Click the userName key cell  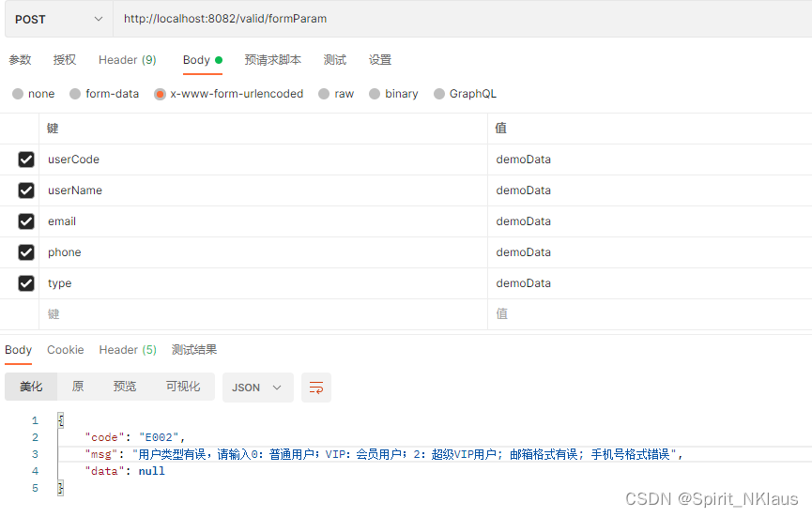[263, 190]
